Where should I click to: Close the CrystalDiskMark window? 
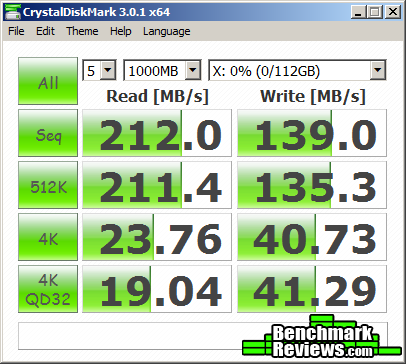[x=393, y=12]
